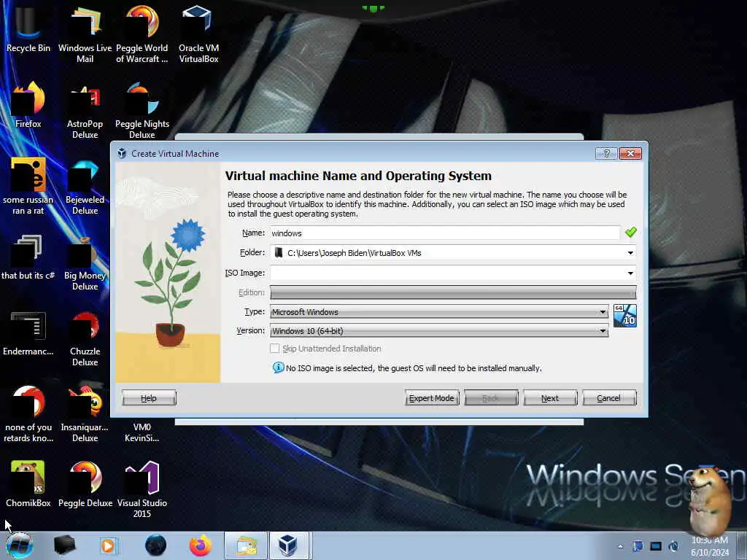
Task: Click the green checkmark next to Name
Action: tap(631, 233)
